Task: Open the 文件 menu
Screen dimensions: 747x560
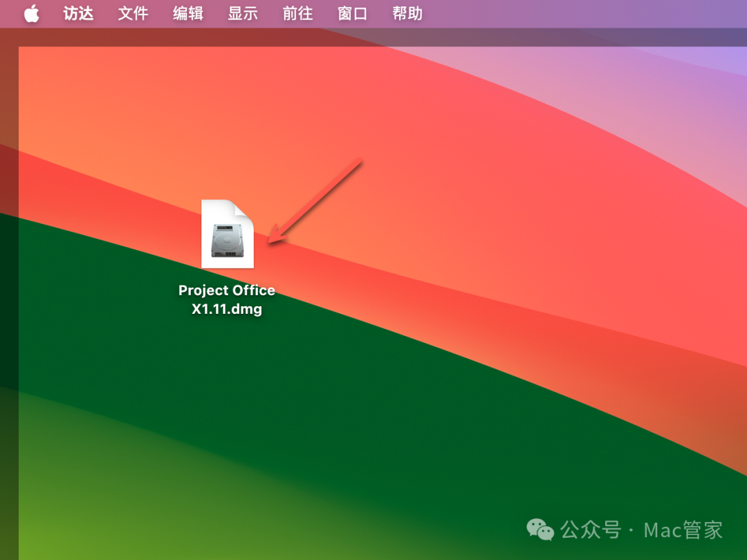Action: 133,13
